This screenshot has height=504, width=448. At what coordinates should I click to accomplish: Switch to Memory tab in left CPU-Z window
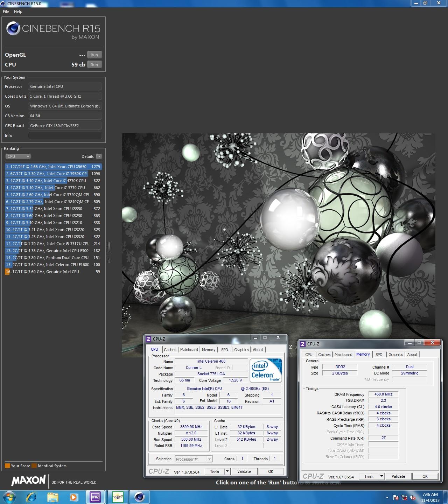point(209,350)
